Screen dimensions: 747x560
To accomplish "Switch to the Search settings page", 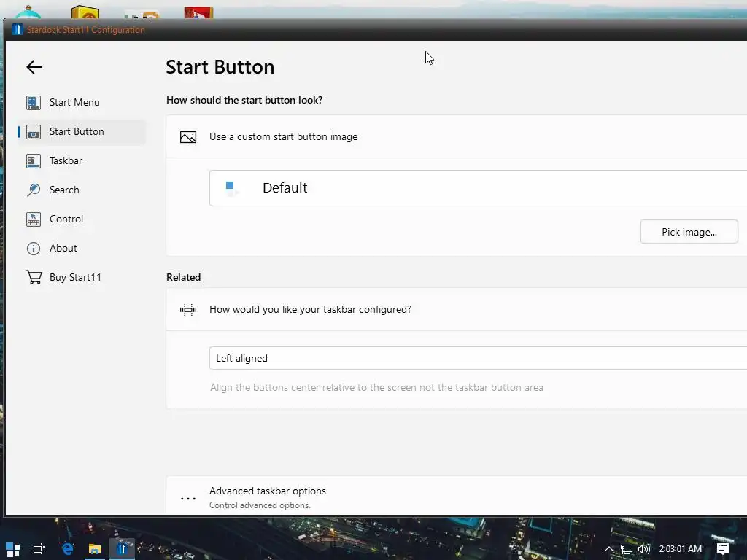I will (x=81, y=190).
